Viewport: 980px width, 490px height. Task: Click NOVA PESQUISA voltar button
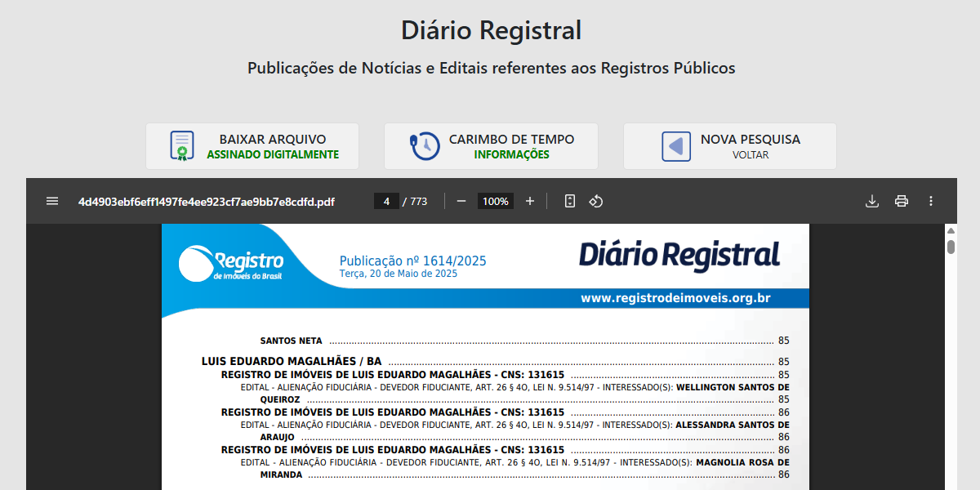click(x=730, y=146)
